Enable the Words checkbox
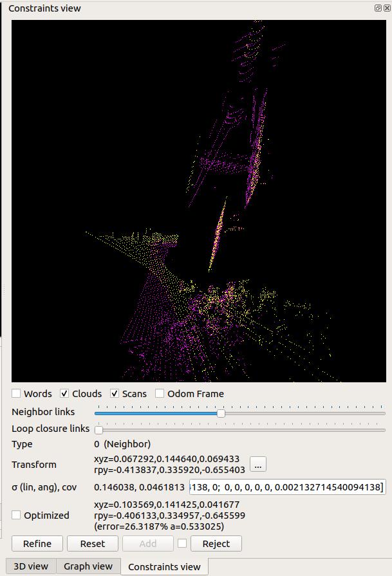This screenshot has width=392, height=576. coord(17,393)
